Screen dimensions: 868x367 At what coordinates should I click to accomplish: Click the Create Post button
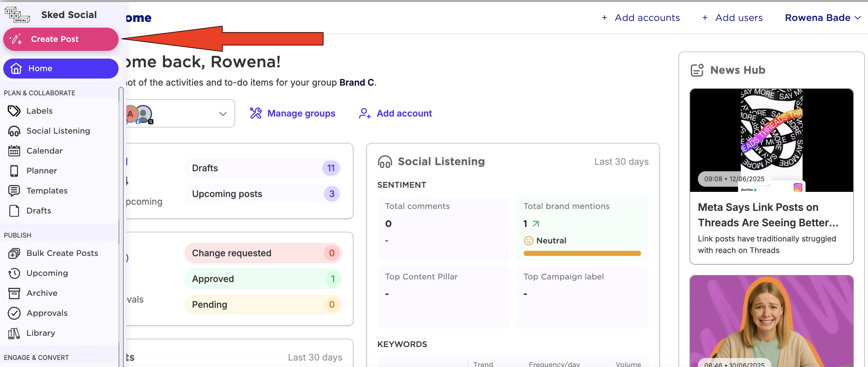(61, 39)
